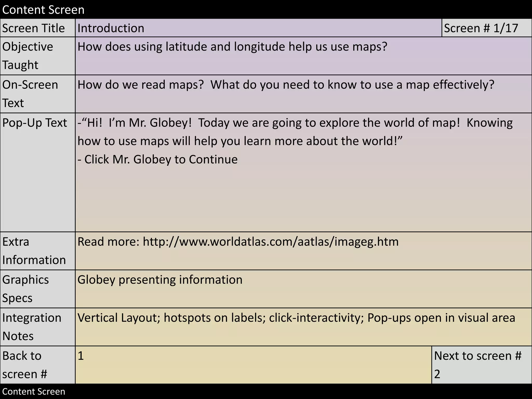The width and height of the screenshot is (532, 399).
Task: Click the Graphics Specs label cell
Action: [x=38, y=289]
